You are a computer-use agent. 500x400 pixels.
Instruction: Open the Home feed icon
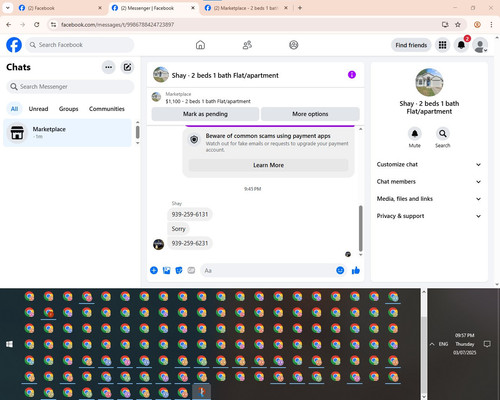(x=200, y=45)
